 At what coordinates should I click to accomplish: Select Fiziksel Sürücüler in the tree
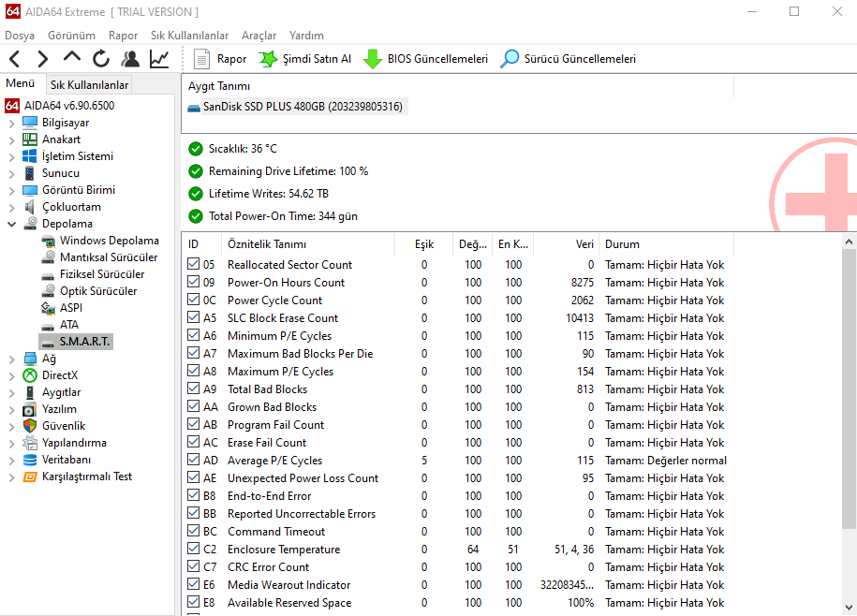(x=101, y=274)
